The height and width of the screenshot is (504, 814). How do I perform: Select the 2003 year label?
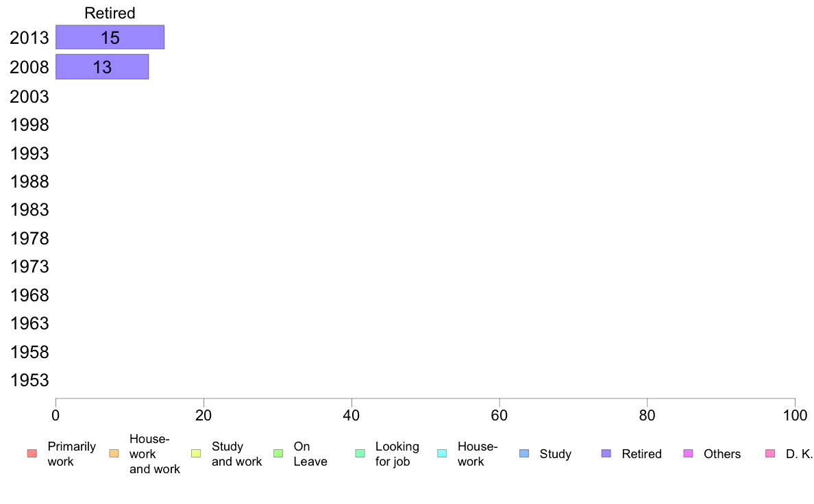(29, 97)
